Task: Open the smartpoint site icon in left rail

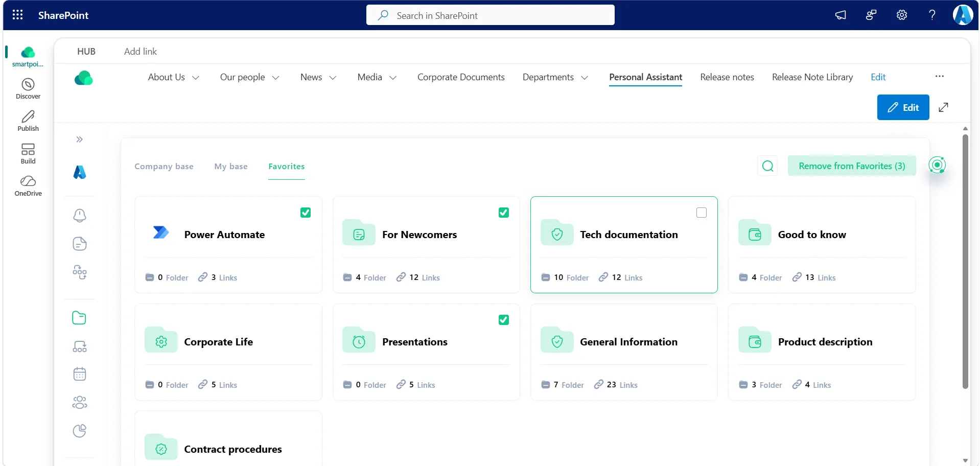Action: (28, 57)
